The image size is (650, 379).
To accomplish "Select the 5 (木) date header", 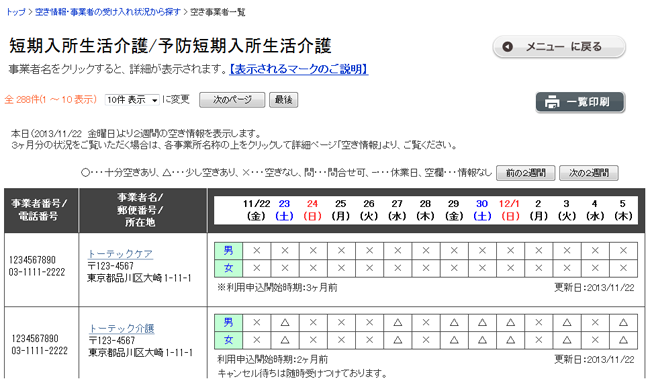I will tap(623, 210).
